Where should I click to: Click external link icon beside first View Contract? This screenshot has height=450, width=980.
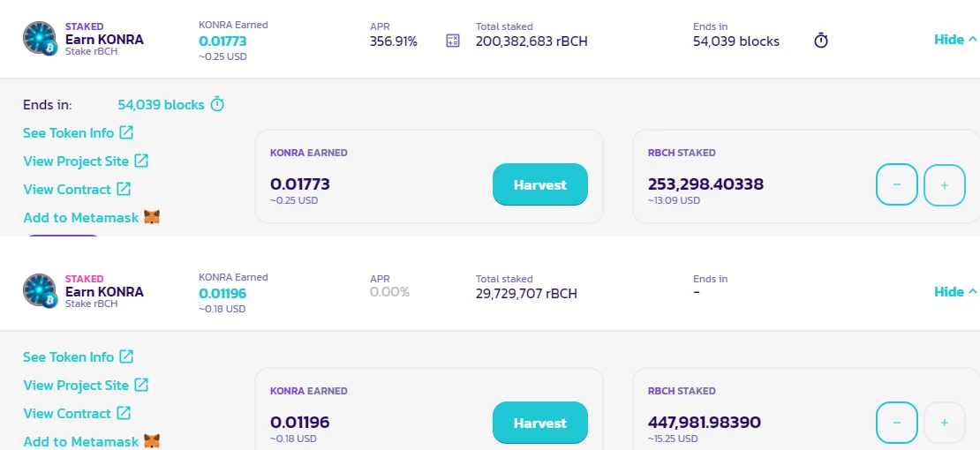tap(124, 189)
